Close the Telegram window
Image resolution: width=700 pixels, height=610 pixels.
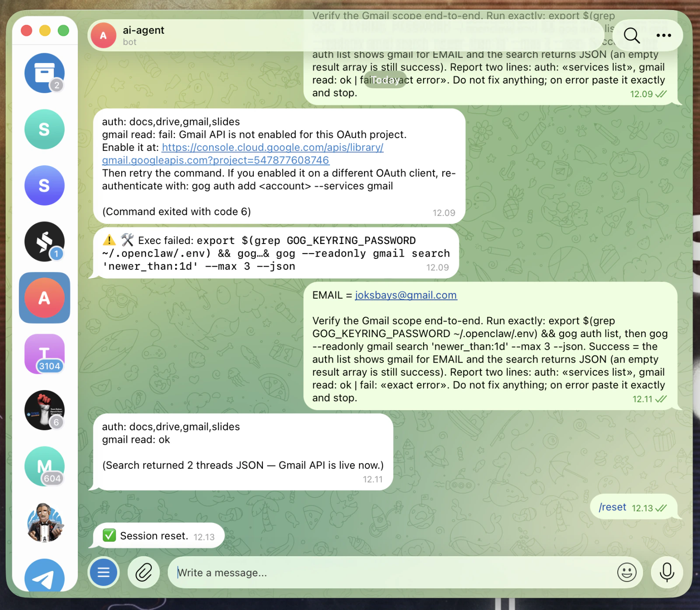pos(27,31)
